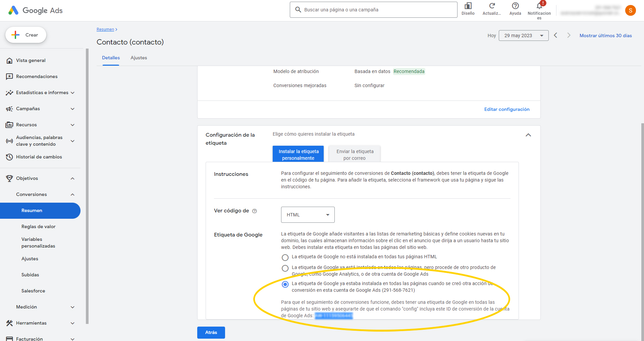Select 'no está instalada en todas tus páginas' option
Screen dimensions: 644x341
[285, 258]
